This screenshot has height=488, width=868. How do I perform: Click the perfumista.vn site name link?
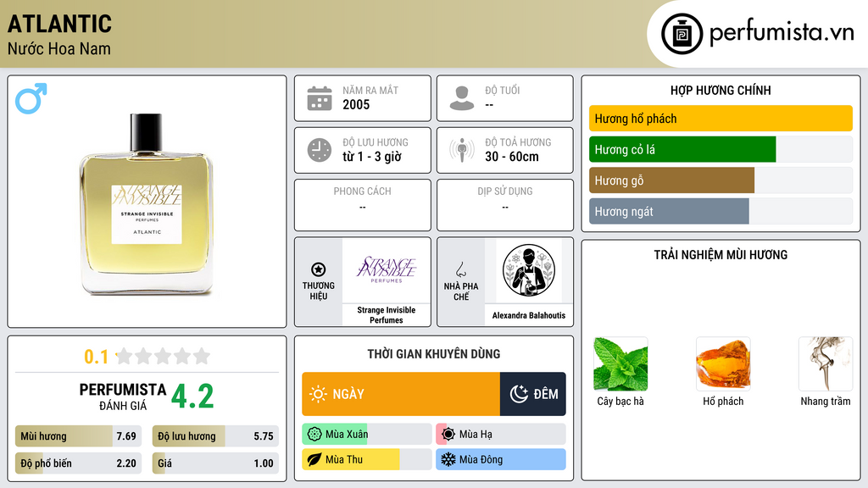pos(782,33)
